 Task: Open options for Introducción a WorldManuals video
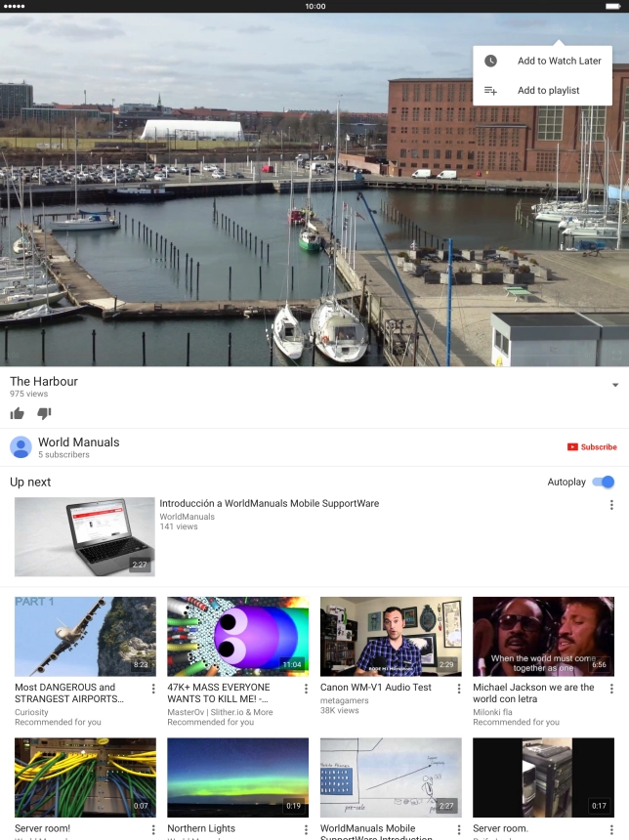[611, 505]
